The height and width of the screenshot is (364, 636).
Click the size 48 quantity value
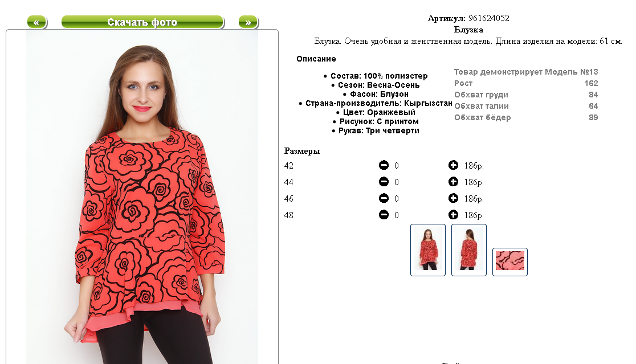pos(397,215)
